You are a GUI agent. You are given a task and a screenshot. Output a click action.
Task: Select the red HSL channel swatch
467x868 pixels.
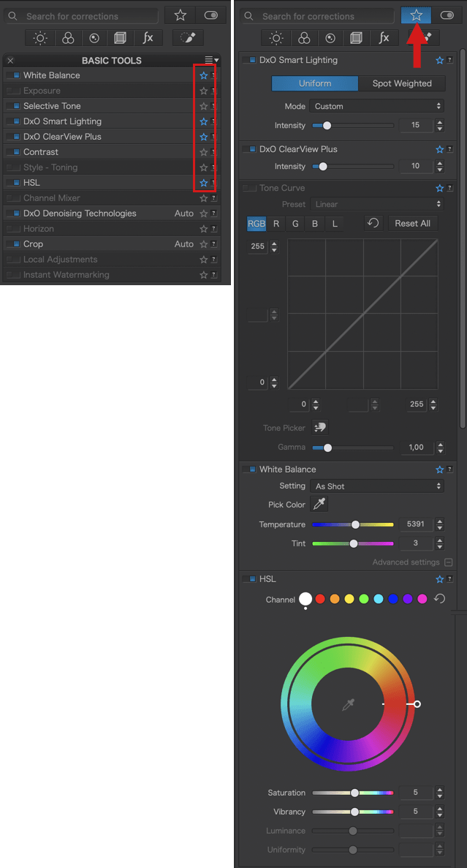tap(320, 599)
